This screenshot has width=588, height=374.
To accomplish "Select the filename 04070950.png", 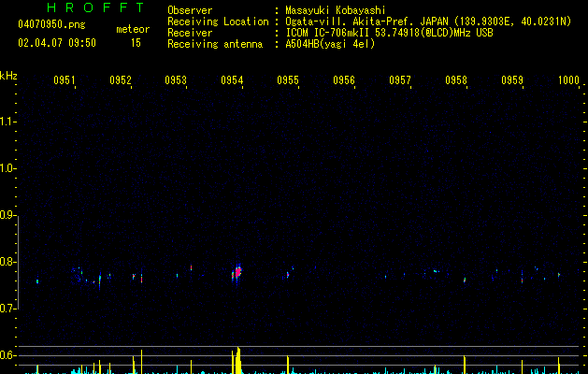I will click(51, 25).
